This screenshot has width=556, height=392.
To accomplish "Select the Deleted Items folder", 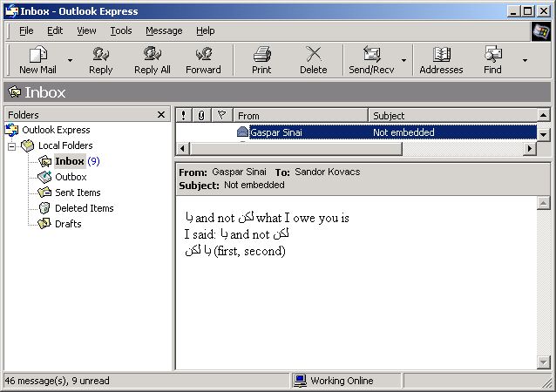I will pos(84,208).
